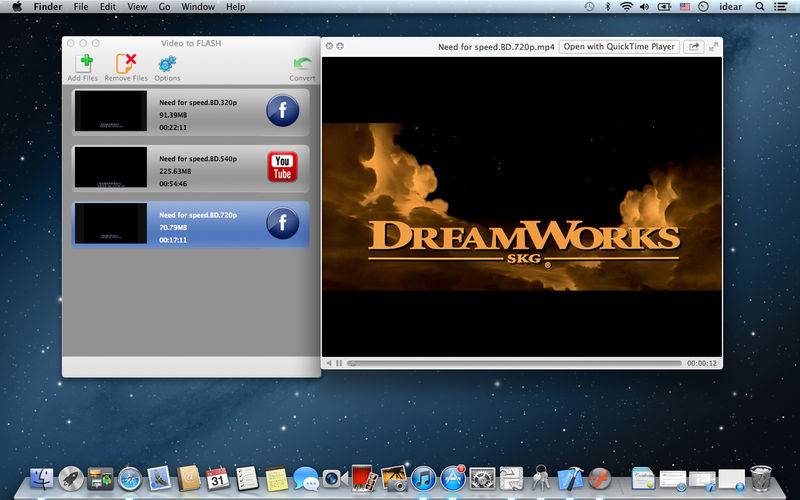Open Messages speech bubble in the Dock
This screenshot has height=500, width=800.
(x=306, y=479)
